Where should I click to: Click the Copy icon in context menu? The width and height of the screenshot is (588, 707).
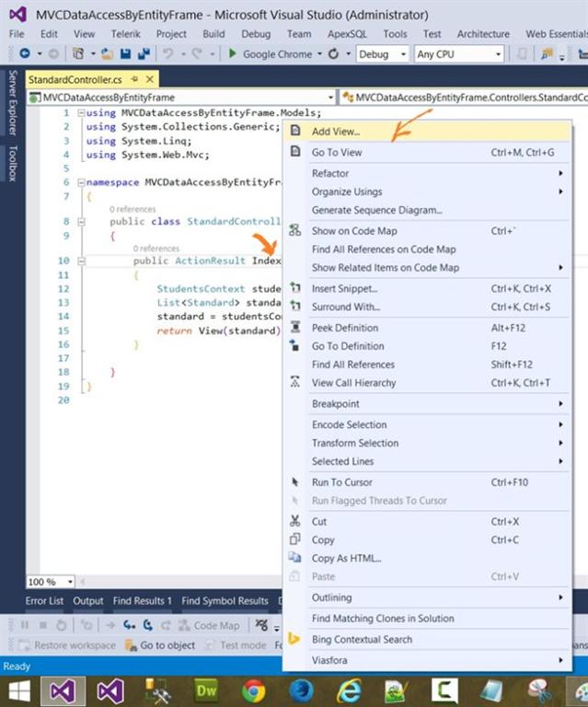295,539
